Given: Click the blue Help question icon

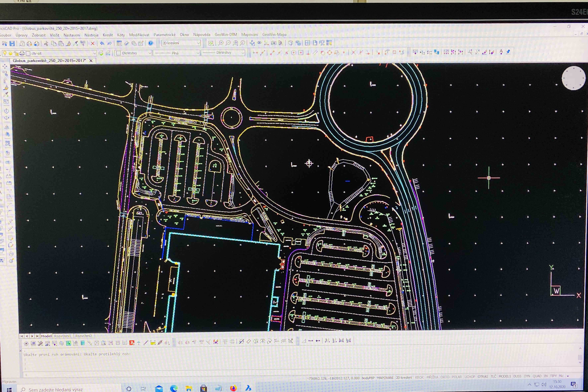Looking at the screenshot, I should tap(151, 43).
